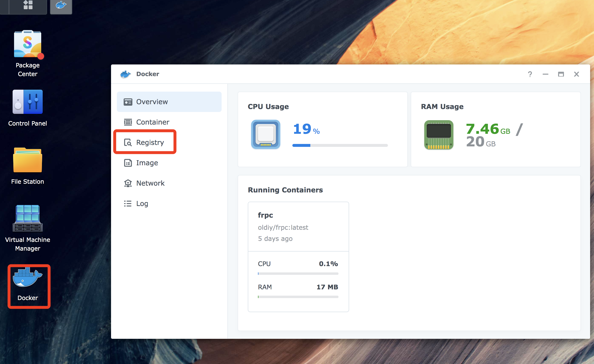The height and width of the screenshot is (364, 594).
Task: Click the Running Containers heading
Action: click(285, 190)
